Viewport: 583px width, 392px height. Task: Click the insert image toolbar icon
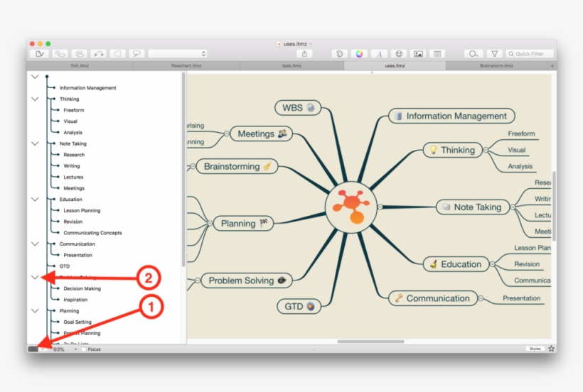418,54
